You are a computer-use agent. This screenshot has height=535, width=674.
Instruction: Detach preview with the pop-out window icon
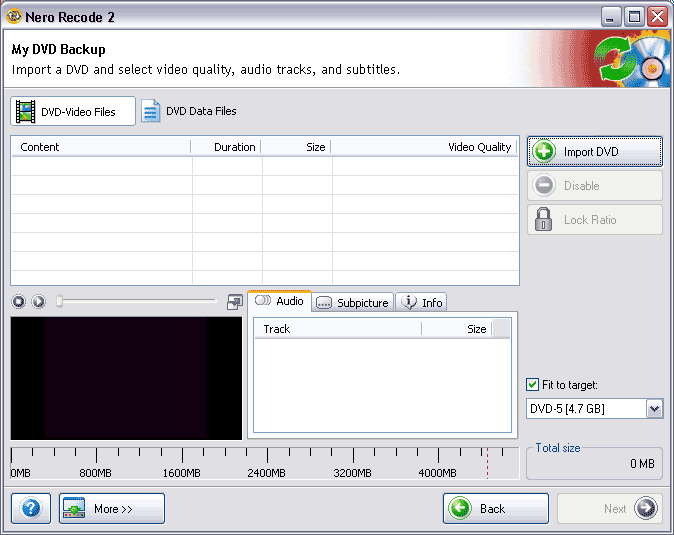click(235, 302)
